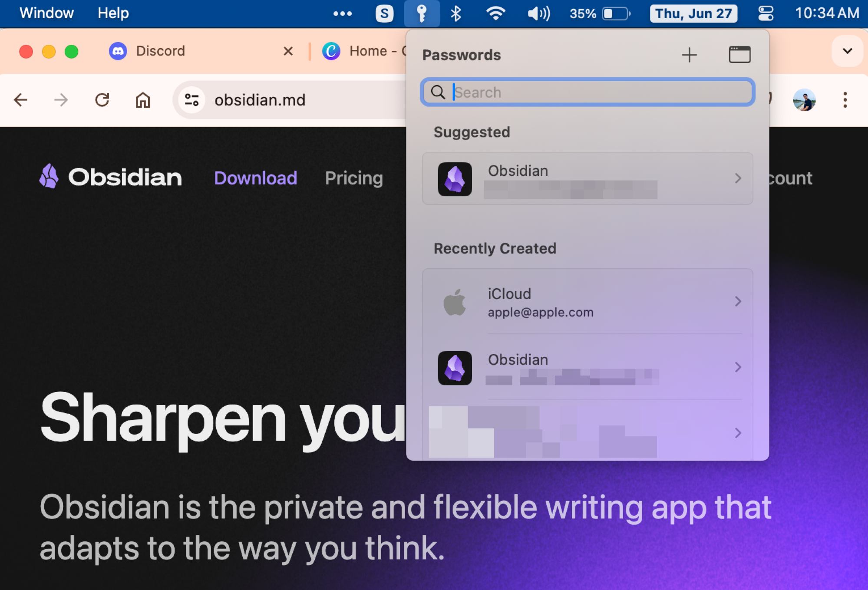The height and width of the screenshot is (590, 868).
Task: Open the volume control icon
Action: pyautogui.click(x=538, y=13)
